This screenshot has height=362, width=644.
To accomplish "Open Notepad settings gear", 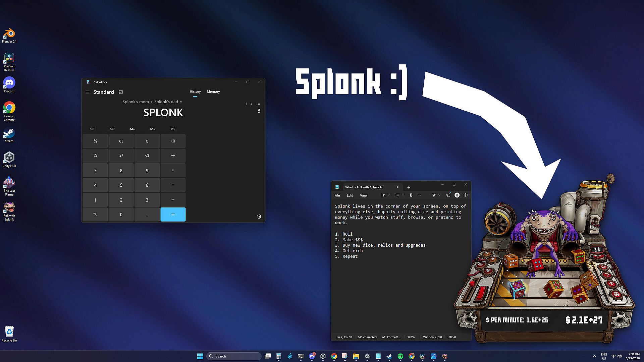I will pos(466,195).
